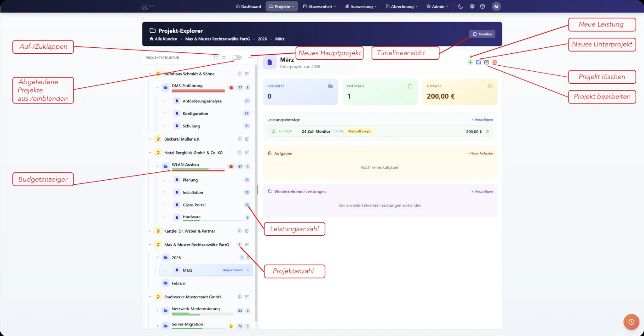Click the trash icon to delete the project
The image size is (644, 336).
coord(495,62)
